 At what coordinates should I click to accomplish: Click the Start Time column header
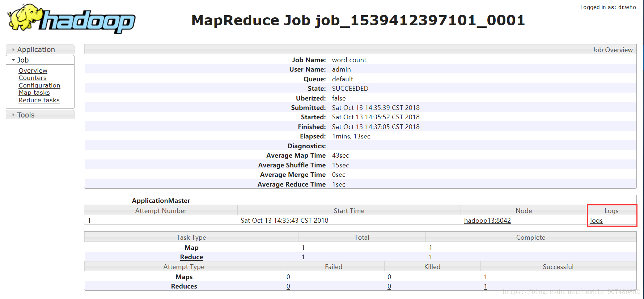point(349,210)
